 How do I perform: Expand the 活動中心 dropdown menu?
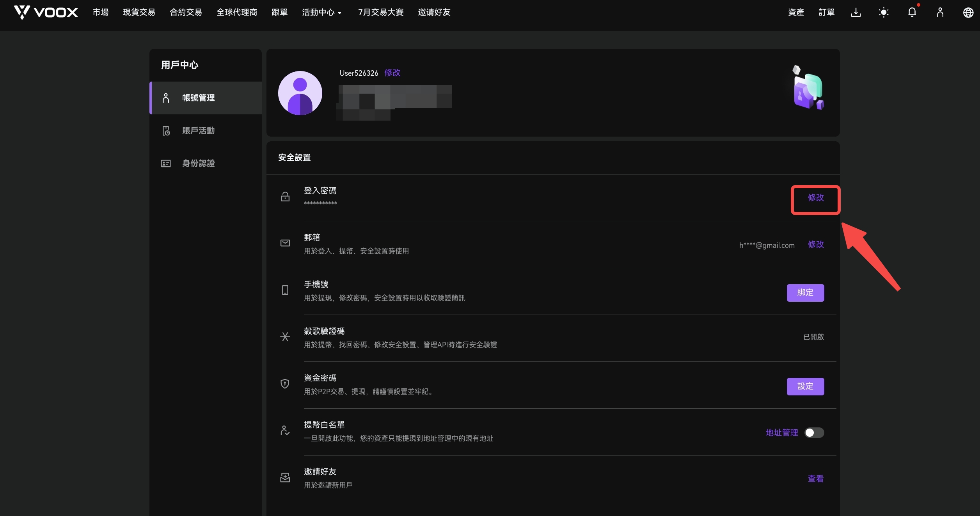pos(322,12)
